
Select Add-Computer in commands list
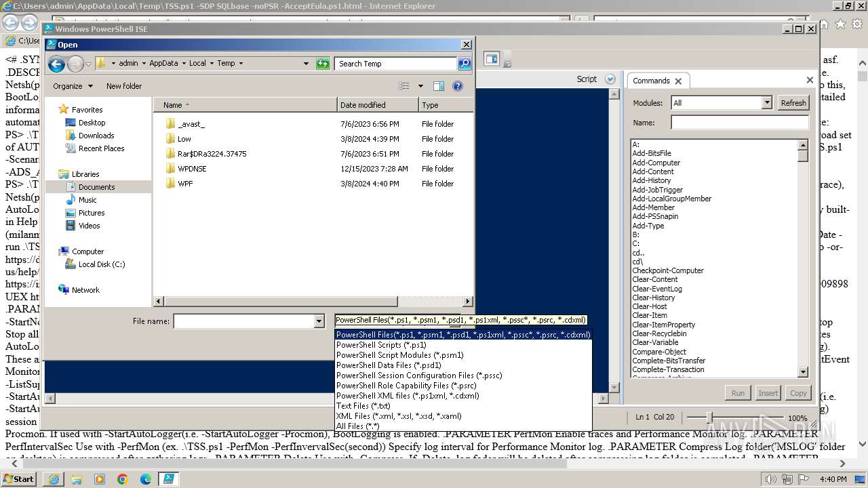[x=656, y=163]
